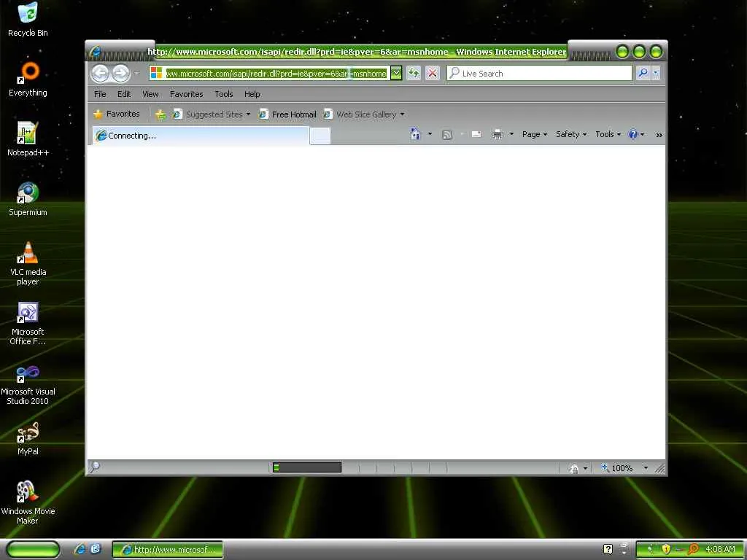The height and width of the screenshot is (560, 747).
Task: Select the Everything desktop shortcut
Action: point(28,79)
